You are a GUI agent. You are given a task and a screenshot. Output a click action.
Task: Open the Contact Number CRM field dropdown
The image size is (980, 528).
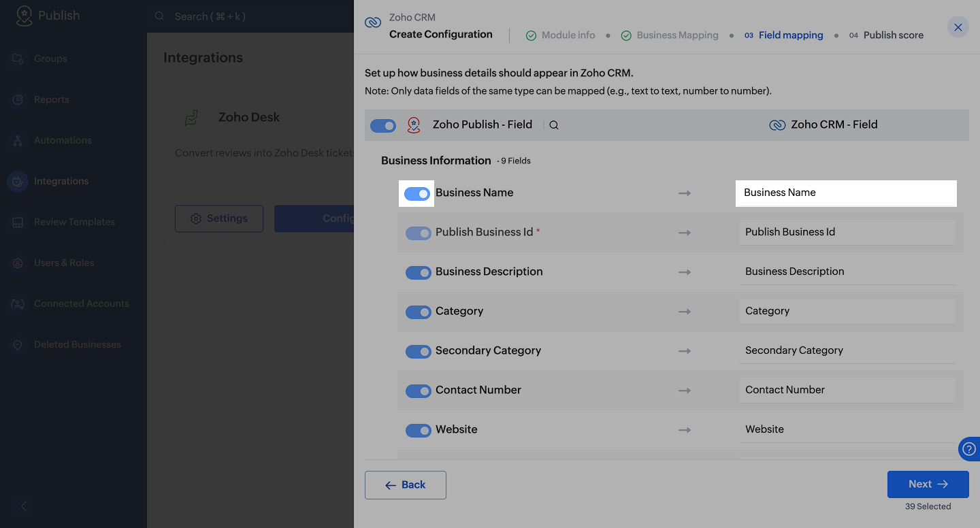(847, 390)
